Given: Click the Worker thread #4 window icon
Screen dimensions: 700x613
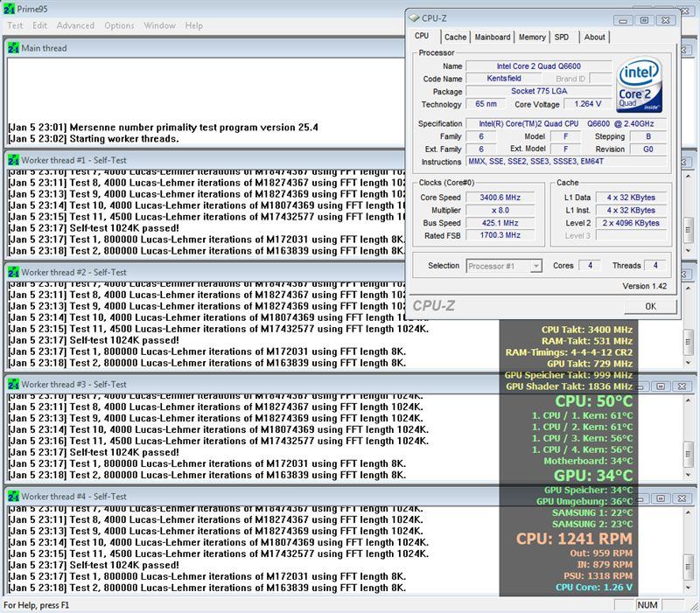Looking at the screenshot, I should click(x=13, y=496).
